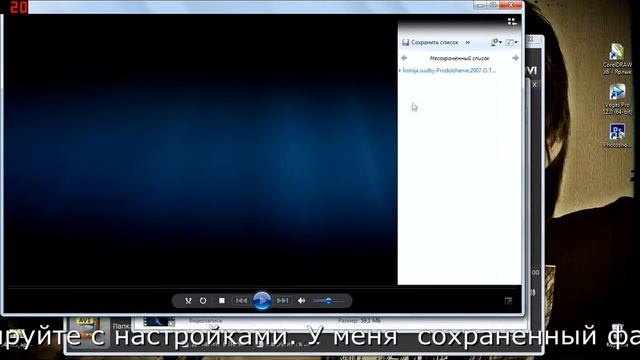Click the floppy disk save icon
Viewport: 640px width, 360px height.
(405, 42)
